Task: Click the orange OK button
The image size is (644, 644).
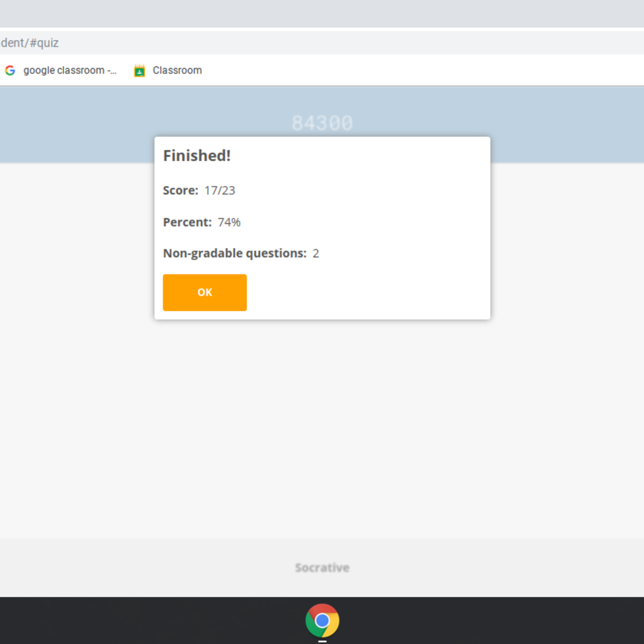Action: (205, 292)
